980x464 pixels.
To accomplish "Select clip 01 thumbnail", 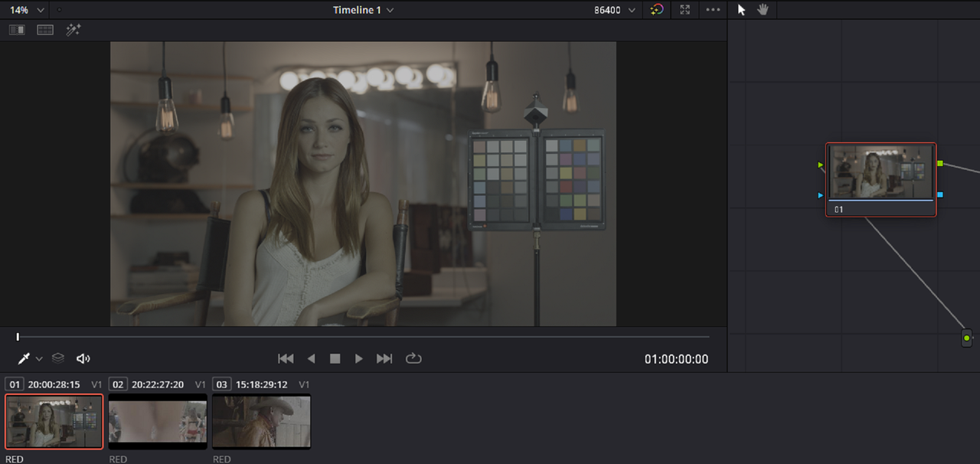I will (x=54, y=421).
